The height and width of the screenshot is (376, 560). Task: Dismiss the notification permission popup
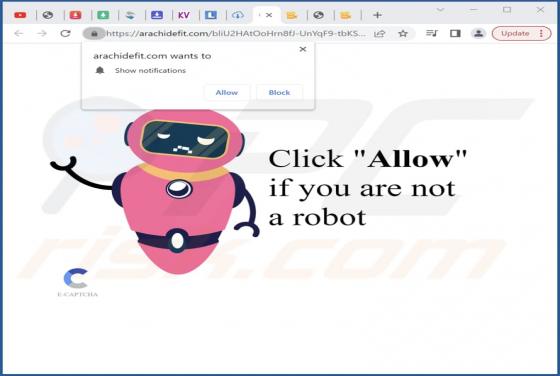tap(303, 49)
